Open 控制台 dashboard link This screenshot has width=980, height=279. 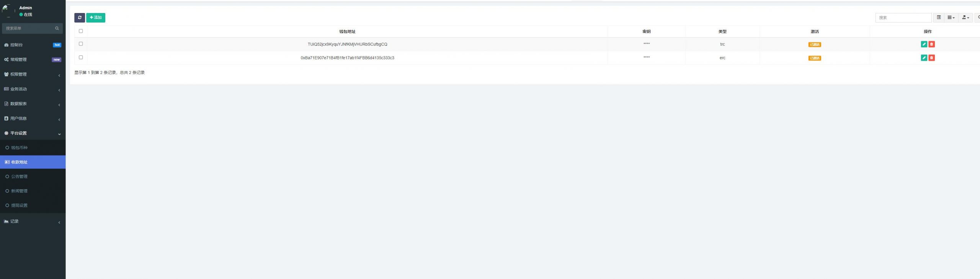point(16,45)
